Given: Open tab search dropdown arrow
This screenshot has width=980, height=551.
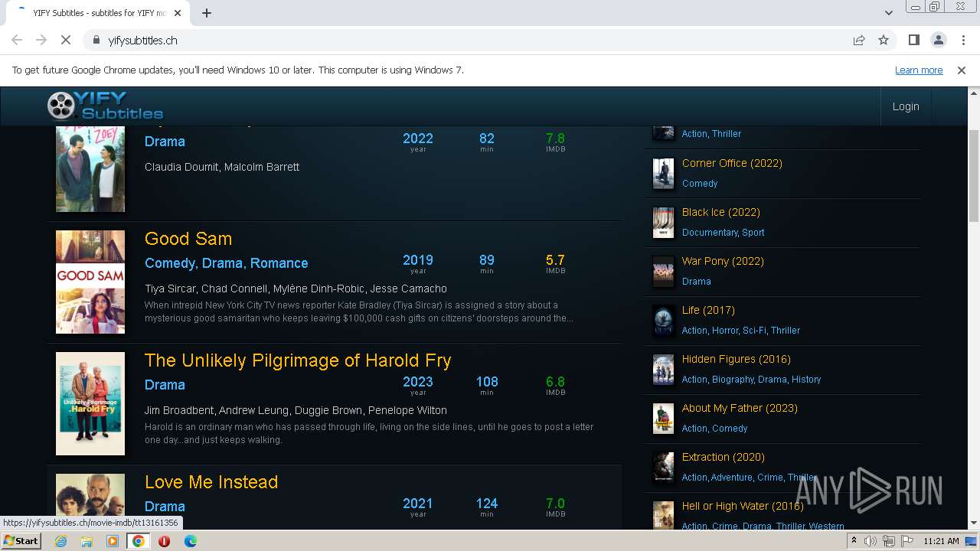Looking at the screenshot, I should click(x=889, y=13).
